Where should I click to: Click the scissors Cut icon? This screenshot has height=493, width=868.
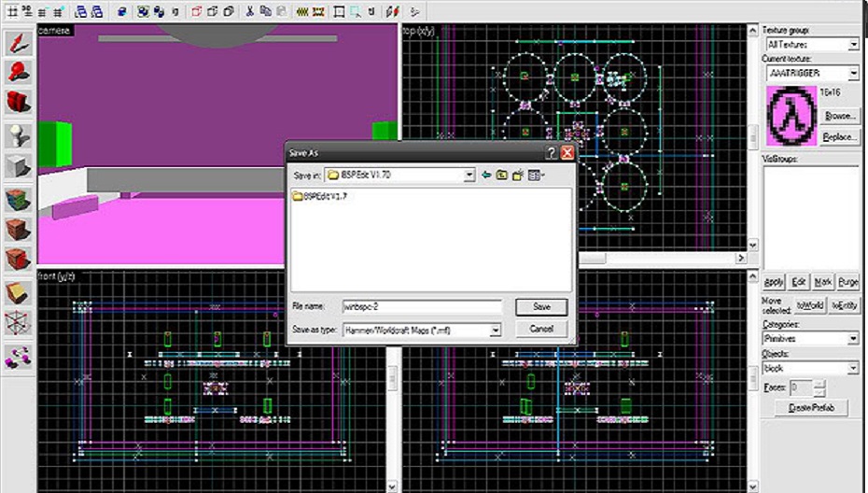pos(250,11)
